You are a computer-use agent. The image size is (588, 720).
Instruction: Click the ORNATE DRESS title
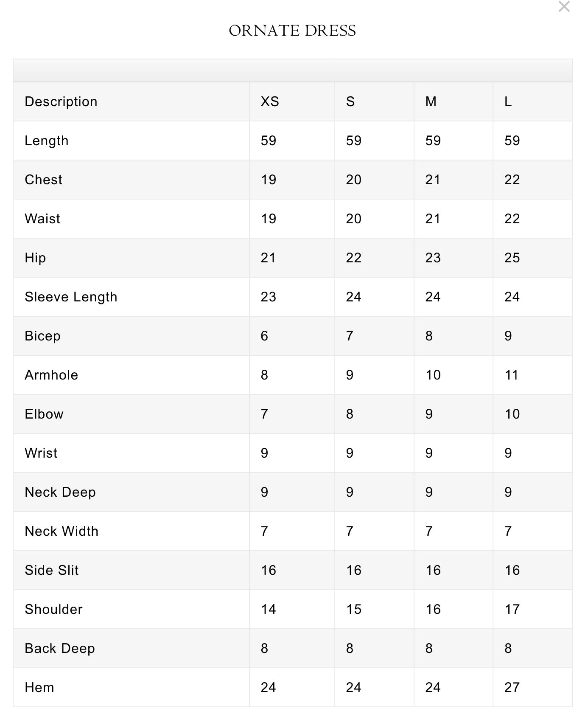pyautogui.click(x=292, y=31)
